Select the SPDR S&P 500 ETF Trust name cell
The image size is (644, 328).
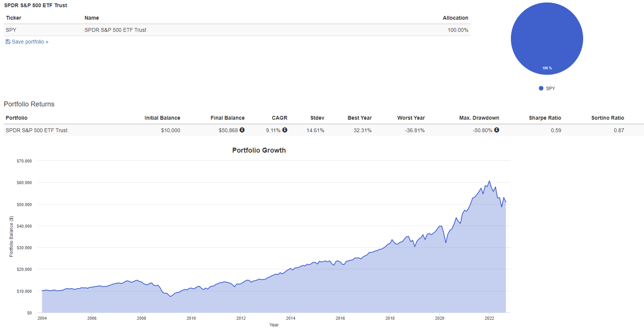click(x=115, y=30)
